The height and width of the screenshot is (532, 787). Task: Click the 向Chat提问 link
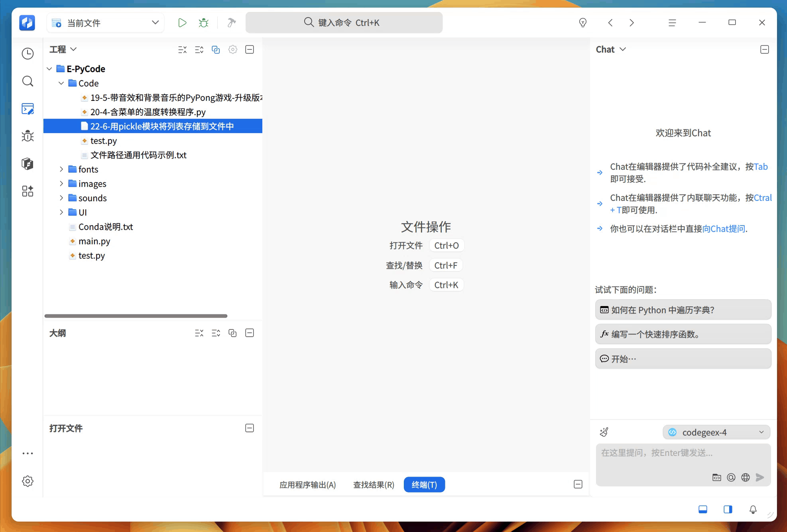pos(723,229)
